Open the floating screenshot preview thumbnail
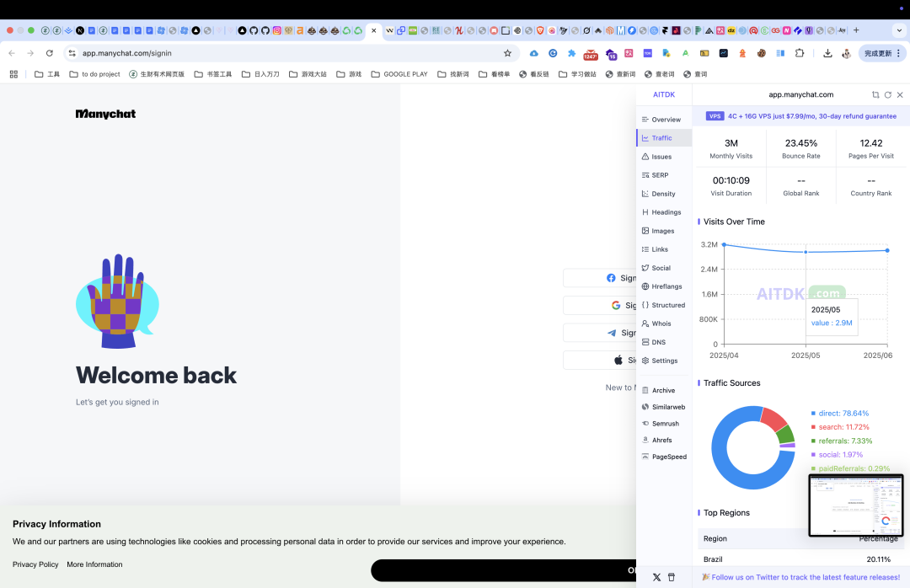The image size is (910, 588). (856, 505)
